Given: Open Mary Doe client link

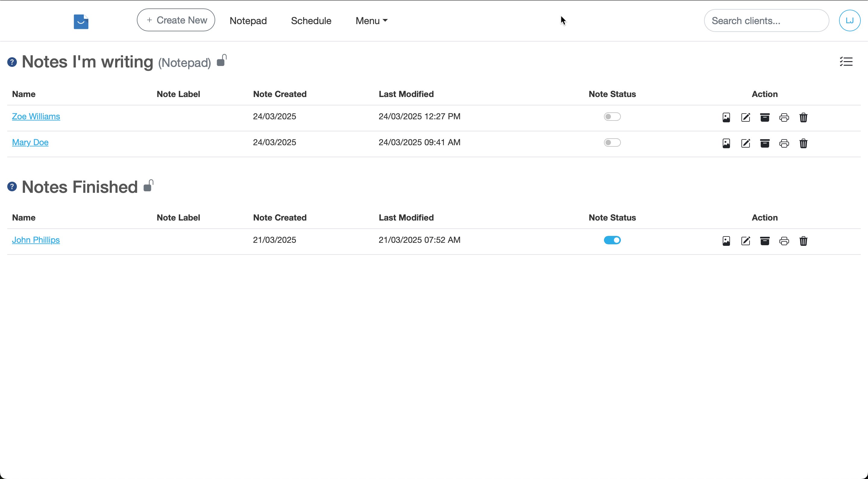Looking at the screenshot, I should tap(30, 142).
